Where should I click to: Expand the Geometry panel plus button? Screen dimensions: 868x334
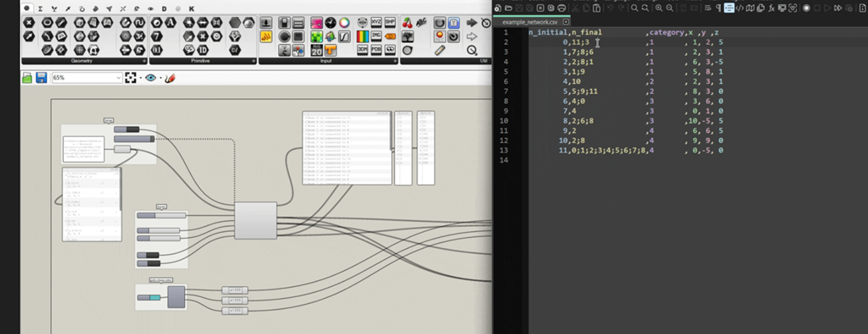pyautogui.click(x=144, y=61)
